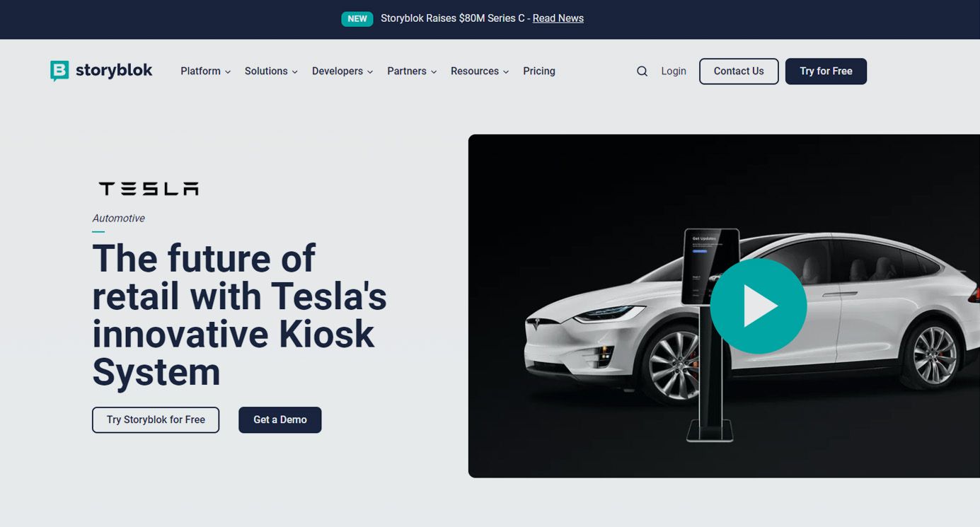Click the Storyblok logo icon
This screenshot has height=527, width=980.
(x=59, y=71)
